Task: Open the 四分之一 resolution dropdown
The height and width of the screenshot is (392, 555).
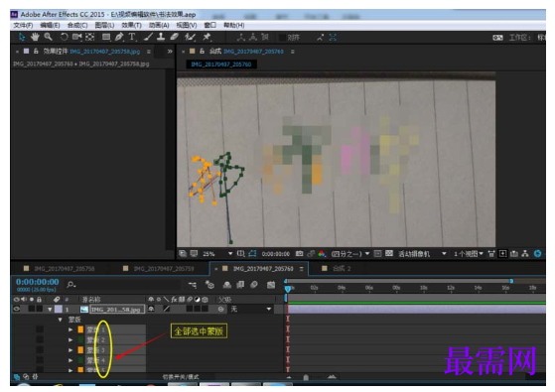Action: click(350, 254)
